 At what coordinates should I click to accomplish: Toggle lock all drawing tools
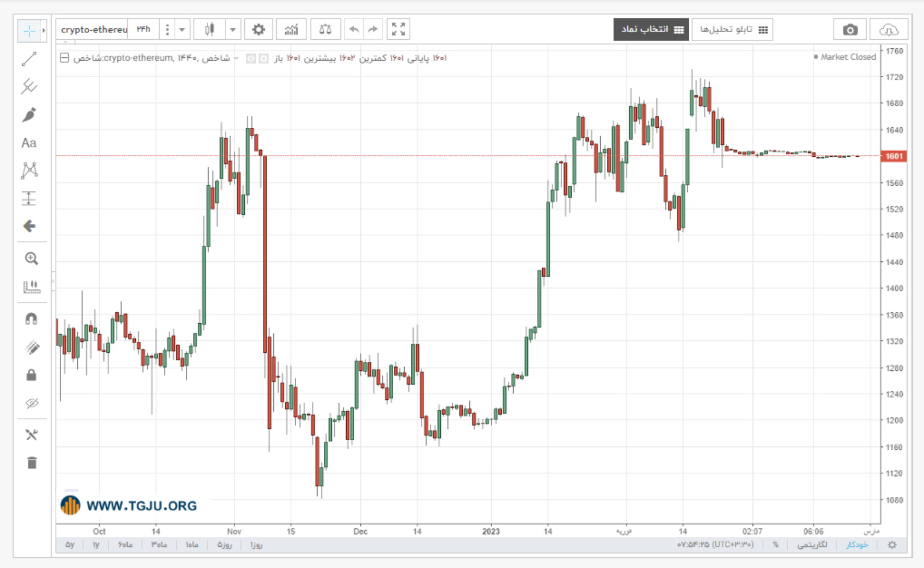click(x=31, y=375)
